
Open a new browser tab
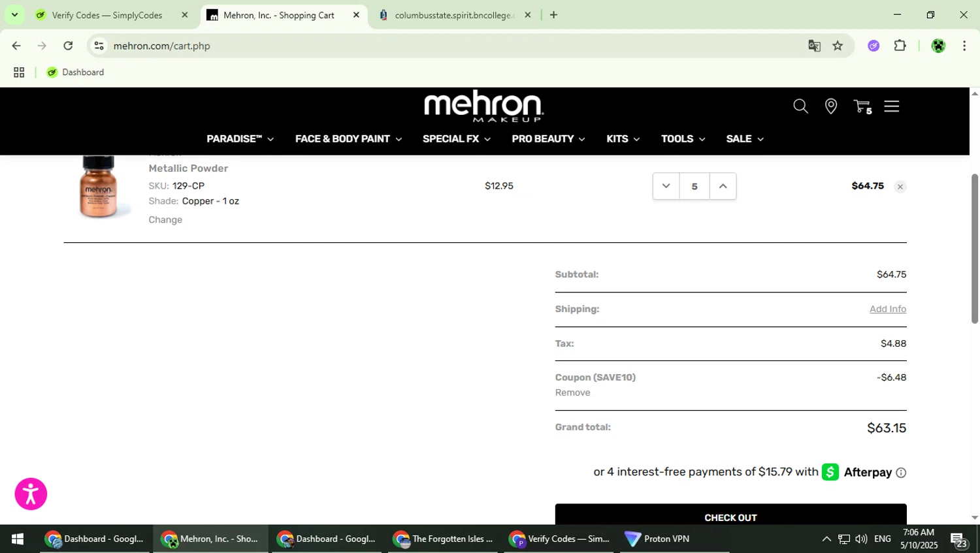[553, 14]
